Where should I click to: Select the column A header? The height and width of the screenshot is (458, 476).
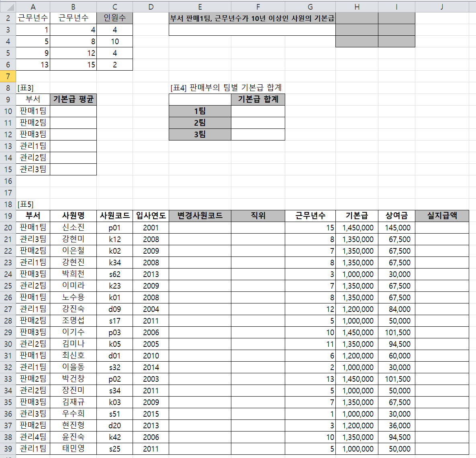click(x=33, y=6)
